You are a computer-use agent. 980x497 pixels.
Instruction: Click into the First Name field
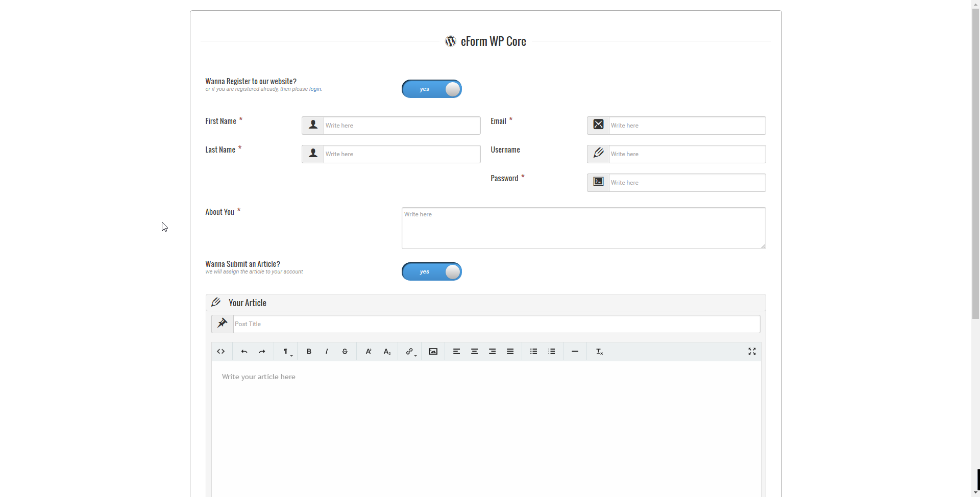[402, 126]
